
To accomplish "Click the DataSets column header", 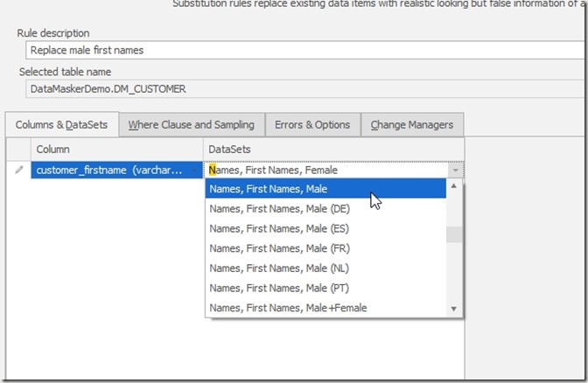I will (332, 150).
